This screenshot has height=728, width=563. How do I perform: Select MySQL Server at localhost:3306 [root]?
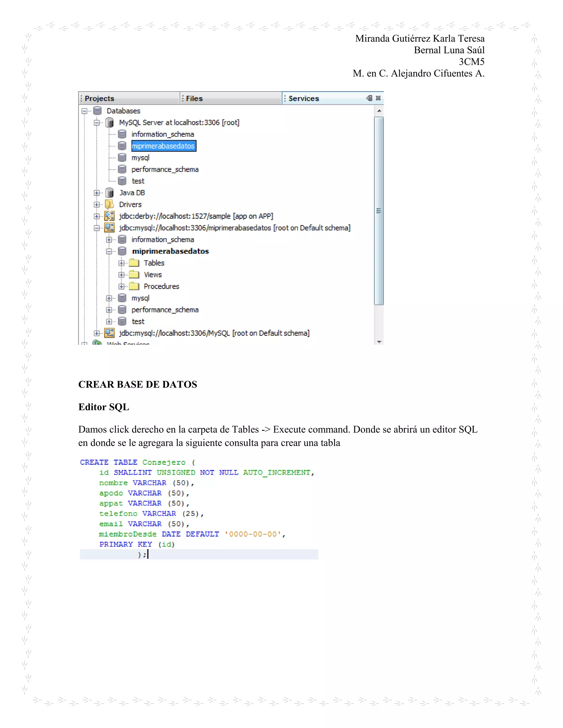tap(179, 123)
